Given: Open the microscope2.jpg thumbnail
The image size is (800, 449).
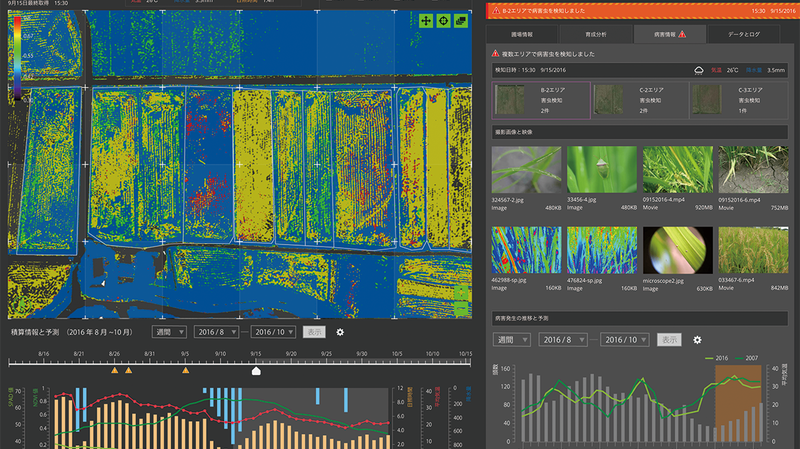Looking at the screenshot, I should coord(678,251).
